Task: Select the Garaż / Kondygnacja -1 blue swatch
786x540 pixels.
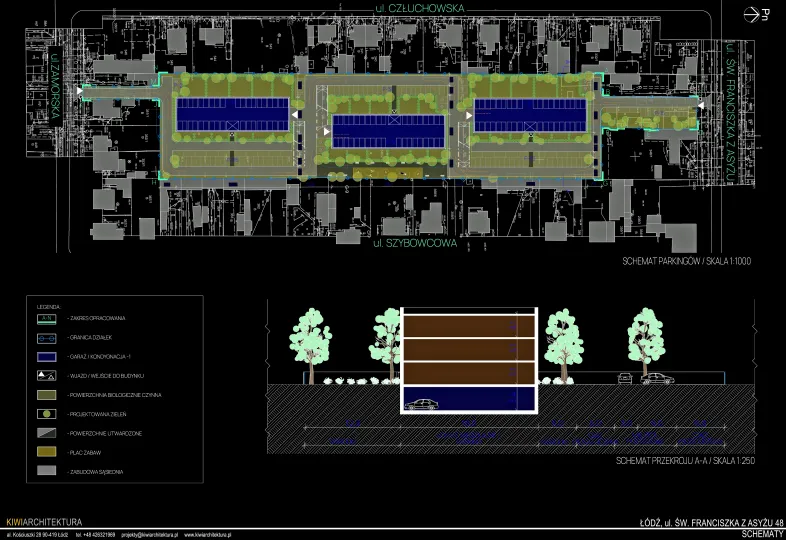Action: point(48,356)
